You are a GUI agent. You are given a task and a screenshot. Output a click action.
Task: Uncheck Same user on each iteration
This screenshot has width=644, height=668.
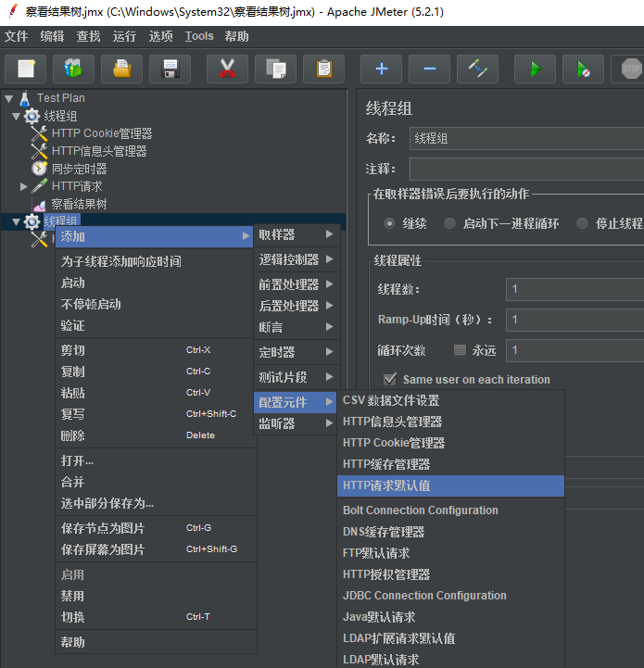pos(390,379)
